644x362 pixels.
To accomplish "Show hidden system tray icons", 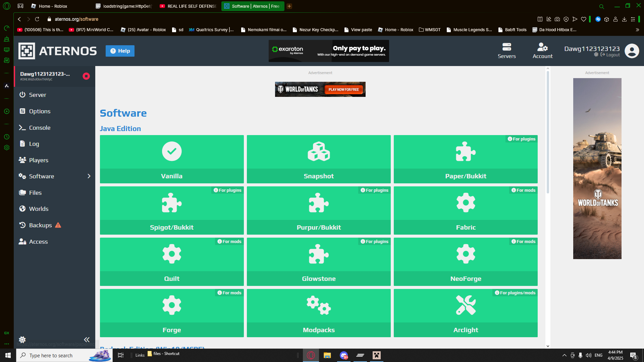I will (x=565, y=355).
